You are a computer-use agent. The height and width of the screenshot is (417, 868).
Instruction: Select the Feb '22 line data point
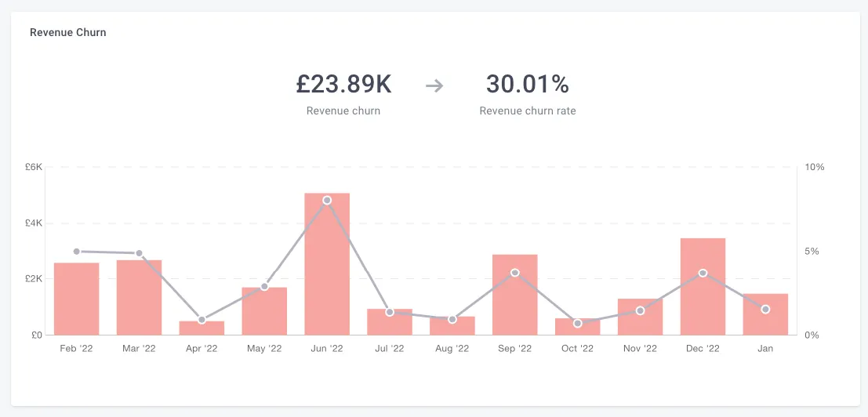click(x=76, y=252)
